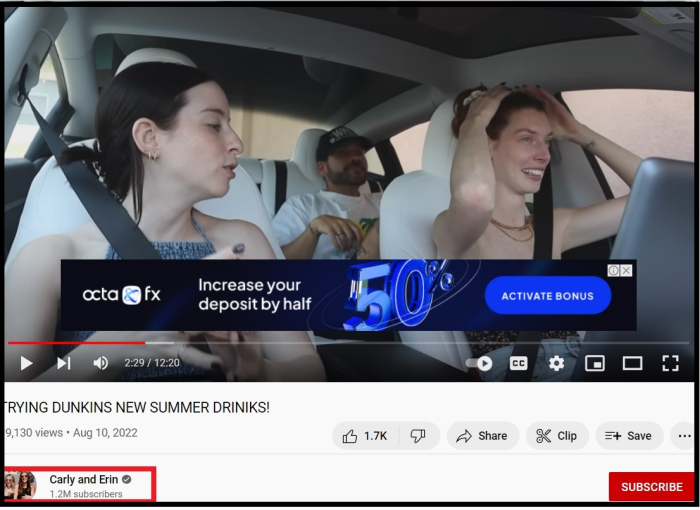Image resolution: width=700 pixels, height=510 pixels.
Task: Click the OctaFX logo in ad
Action: tap(121, 295)
